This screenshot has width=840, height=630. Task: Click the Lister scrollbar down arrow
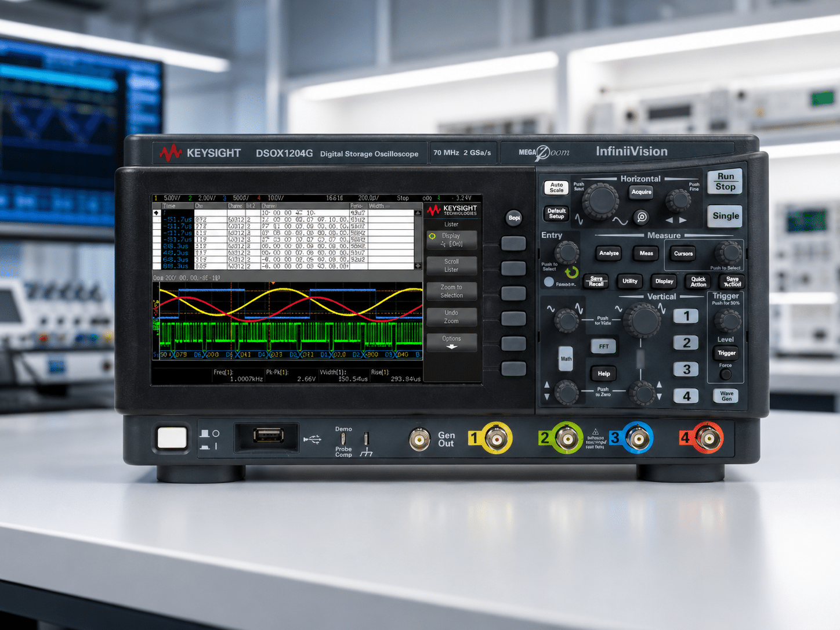418,266
